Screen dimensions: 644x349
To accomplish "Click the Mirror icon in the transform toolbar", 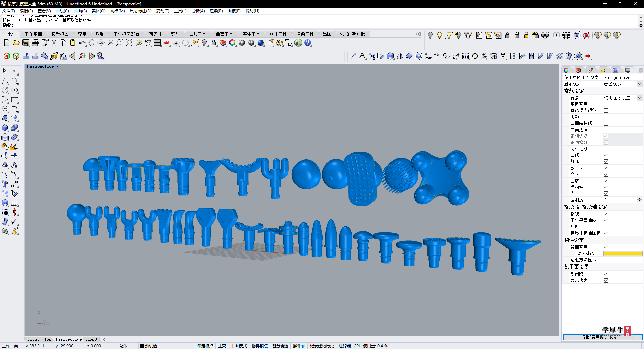I will click(x=400, y=56).
